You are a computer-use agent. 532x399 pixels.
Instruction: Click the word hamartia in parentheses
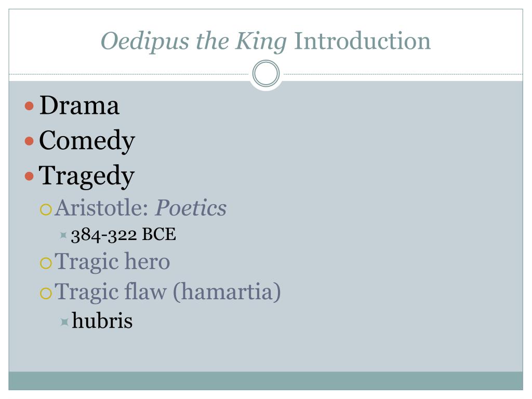(227, 292)
